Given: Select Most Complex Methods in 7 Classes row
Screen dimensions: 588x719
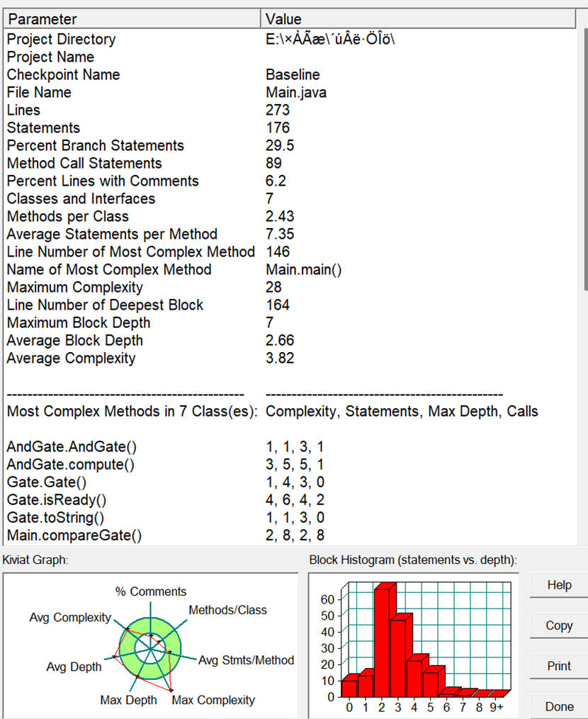Looking at the screenshot, I should click(x=289, y=412).
